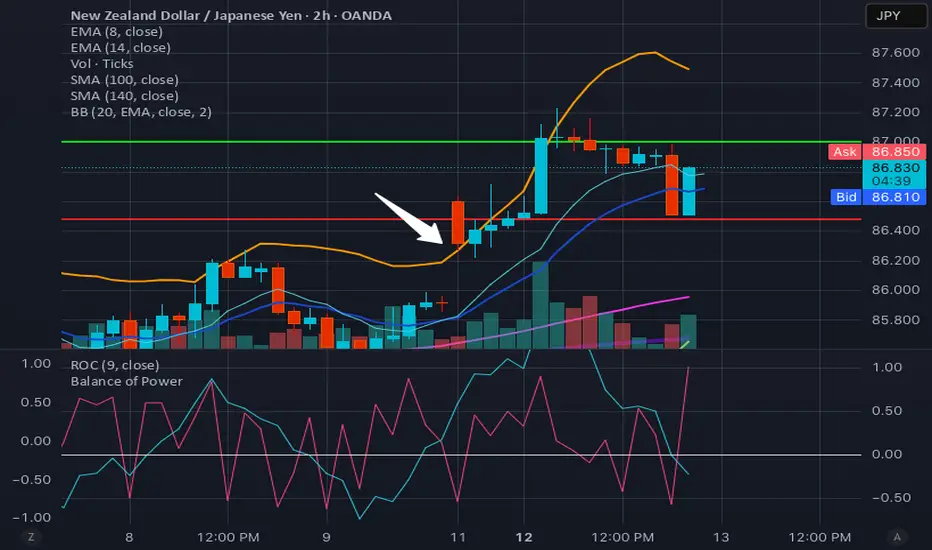Click the Ask 86.850 price label
Image resolution: width=932 pixels, height=550 pixels.
pyautogui.click(x=877, y=152)
